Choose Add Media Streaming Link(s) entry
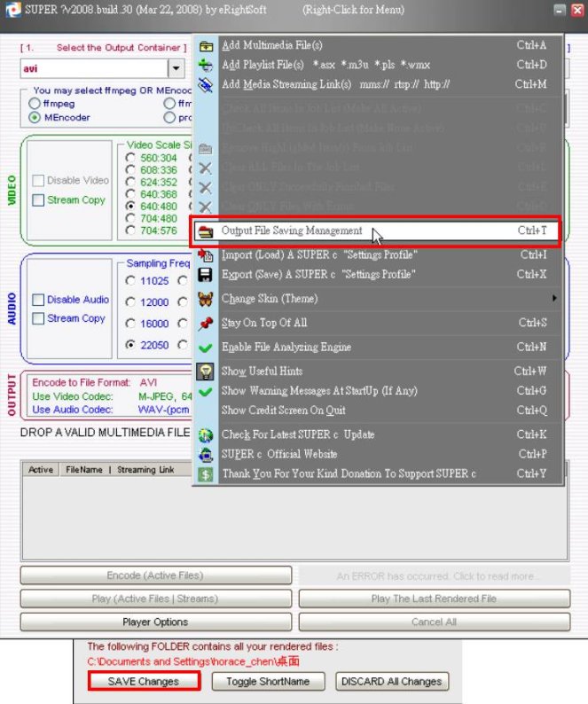 pos(377,84)
